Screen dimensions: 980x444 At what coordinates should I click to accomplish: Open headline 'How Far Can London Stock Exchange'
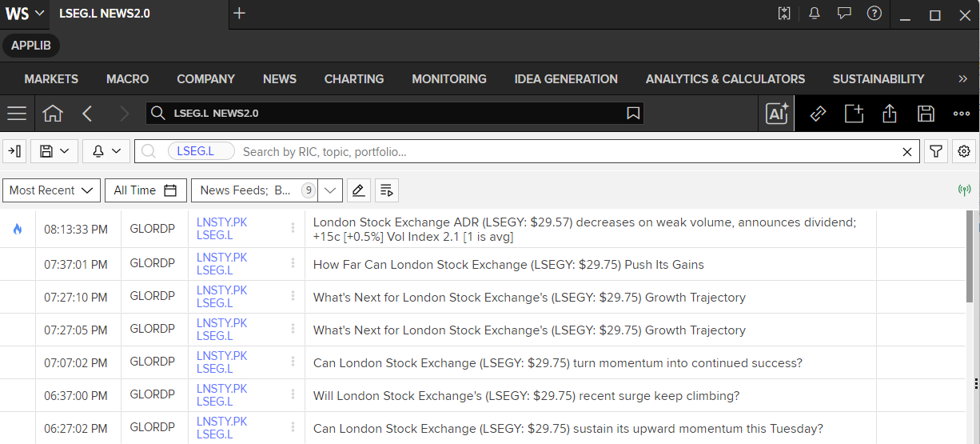coord(508,265)
